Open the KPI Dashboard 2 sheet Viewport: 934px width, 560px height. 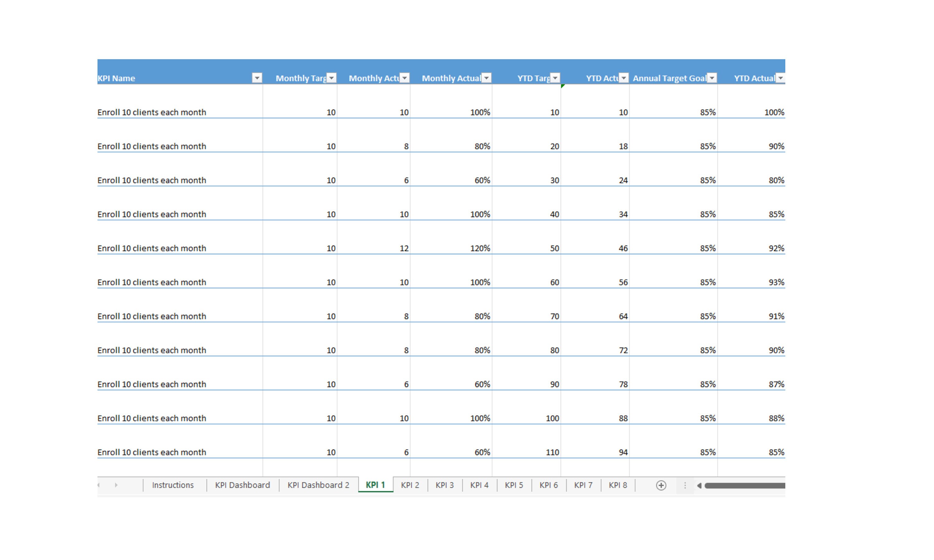(318, 485)
